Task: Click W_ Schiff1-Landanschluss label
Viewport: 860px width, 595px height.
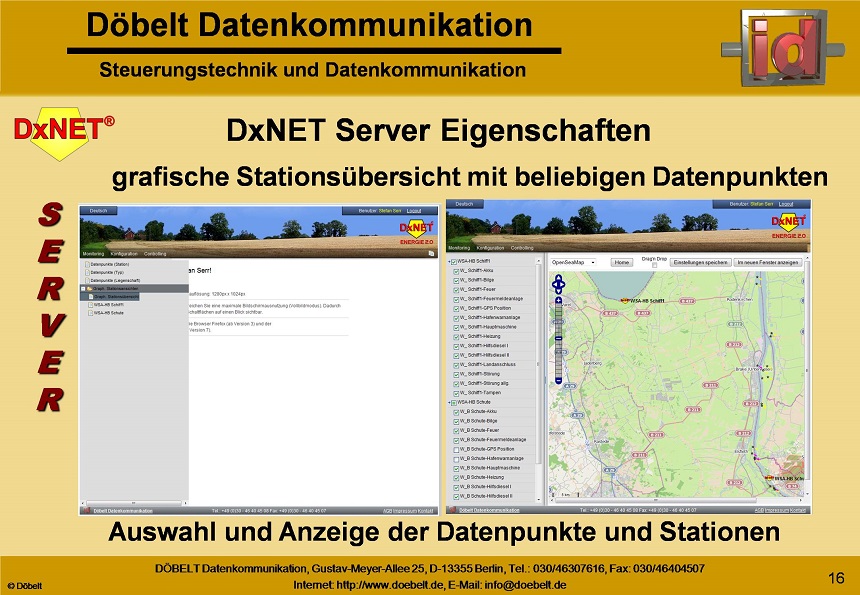Action: tap(488, 365)
